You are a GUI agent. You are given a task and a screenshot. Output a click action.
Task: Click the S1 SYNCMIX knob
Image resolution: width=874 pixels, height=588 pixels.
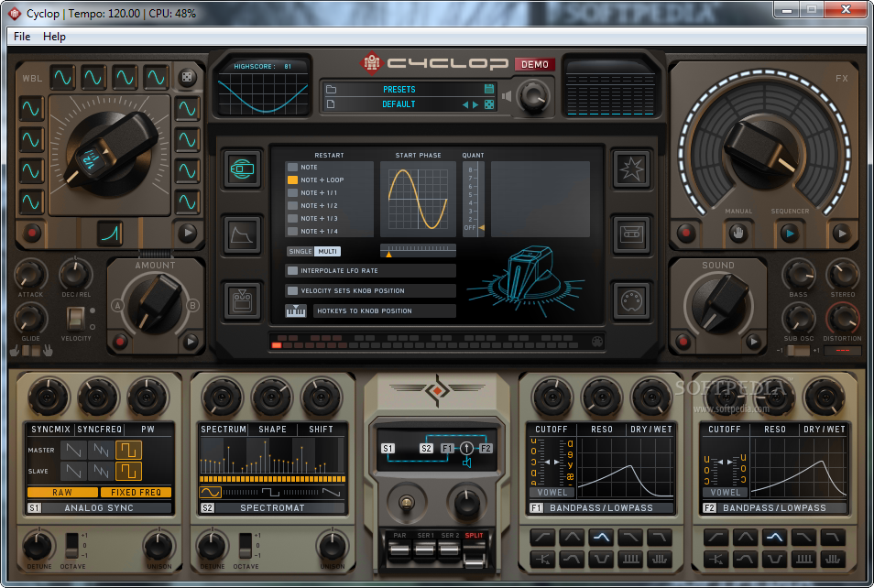[49, 397]
